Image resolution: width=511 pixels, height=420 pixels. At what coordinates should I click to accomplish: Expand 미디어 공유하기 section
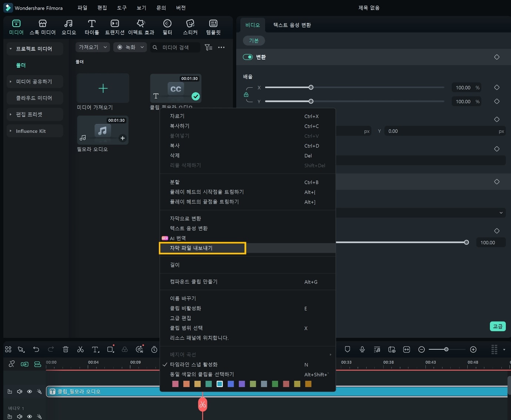coord(10,81)
